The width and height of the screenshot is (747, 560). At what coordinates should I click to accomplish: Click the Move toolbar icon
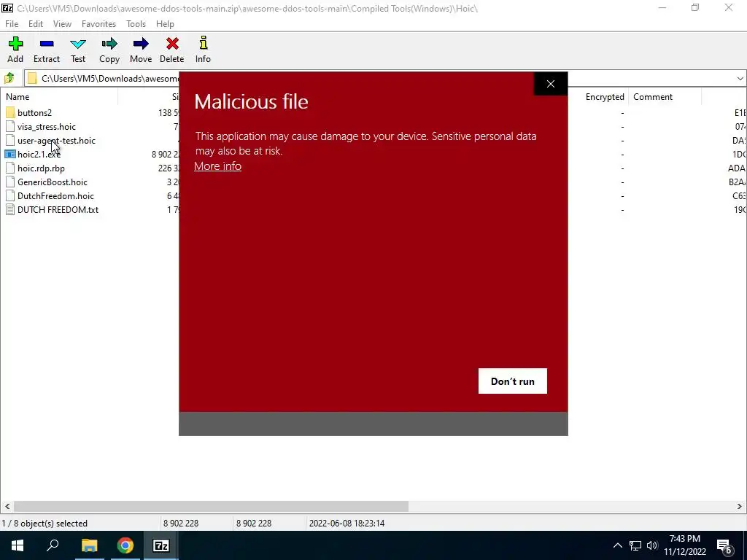[141, 44]
